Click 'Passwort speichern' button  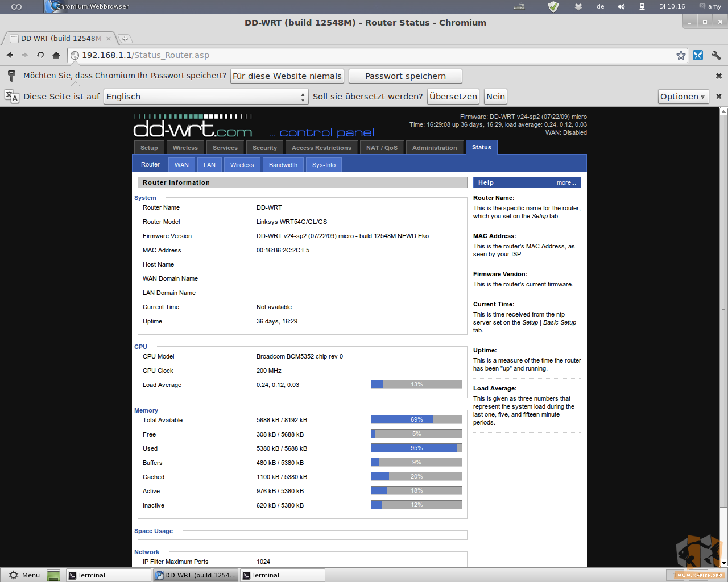pos(406,76)
